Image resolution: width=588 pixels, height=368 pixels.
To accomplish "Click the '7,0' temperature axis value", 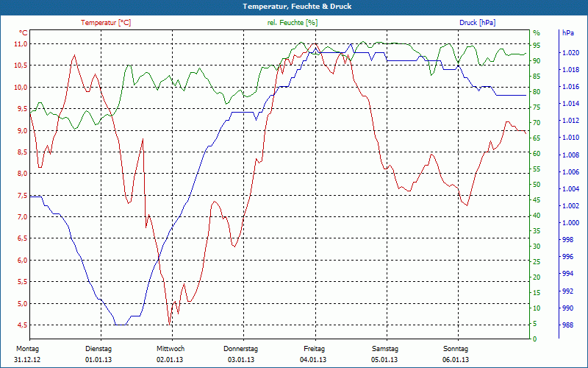I will [x=22, y=216].
